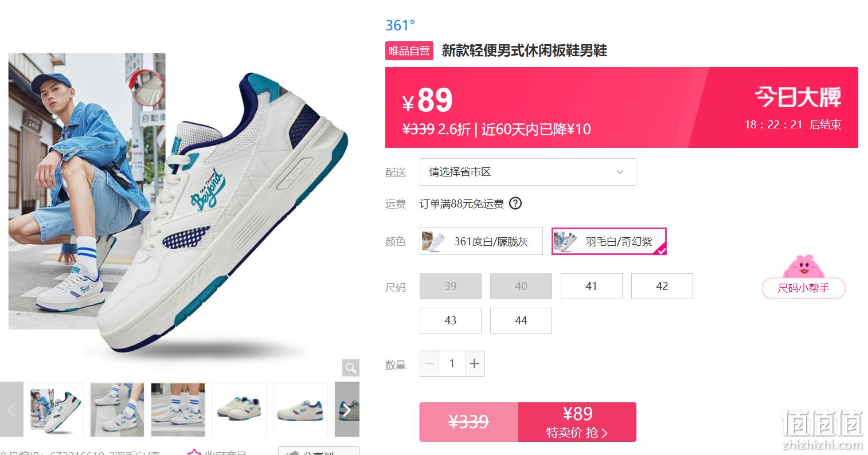
Task: Increase quantity with the plus button
Action: click(474, 363)
